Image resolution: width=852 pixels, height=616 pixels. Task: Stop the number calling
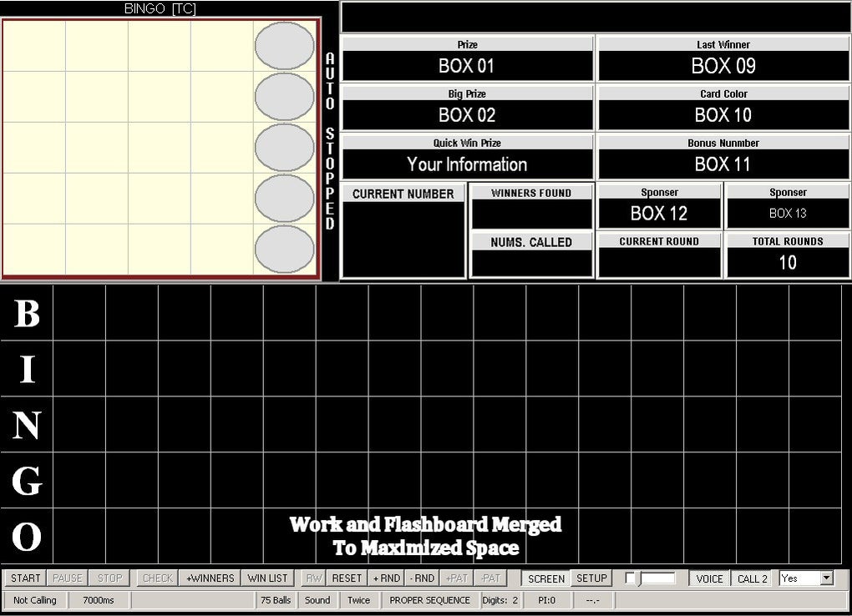tap(109, 578)
